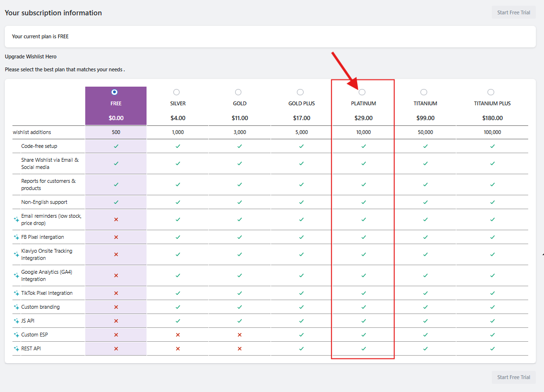Click Start Free Trial below the plan table

pos(513,377)
